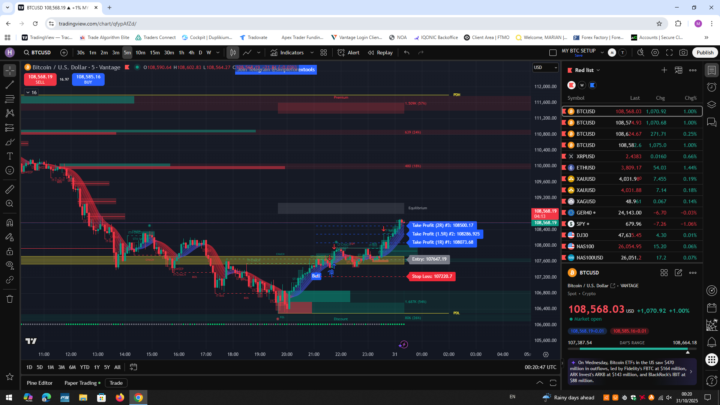
Task: Open the alerts clock icon in right sidebar
Action: tap(712, 87)
